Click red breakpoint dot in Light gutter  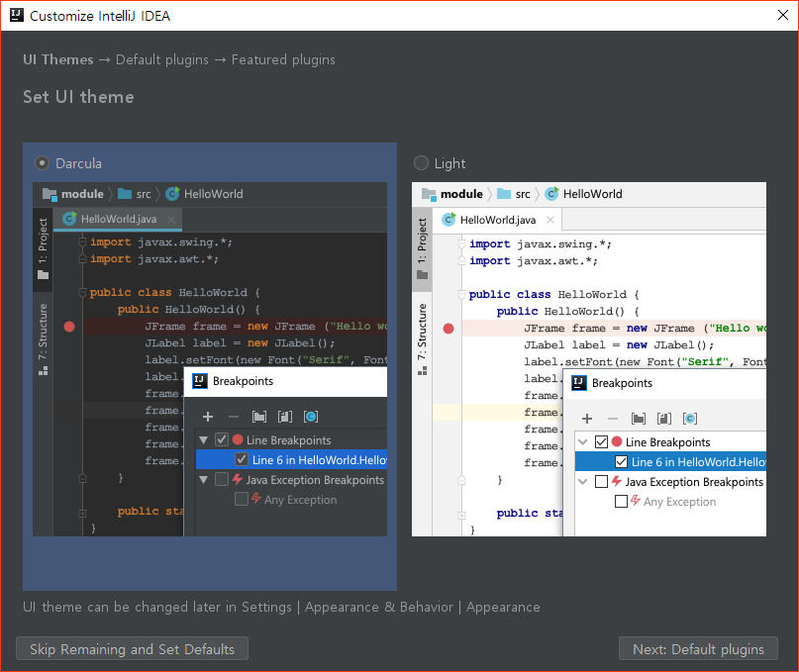(x=449, y=329)
